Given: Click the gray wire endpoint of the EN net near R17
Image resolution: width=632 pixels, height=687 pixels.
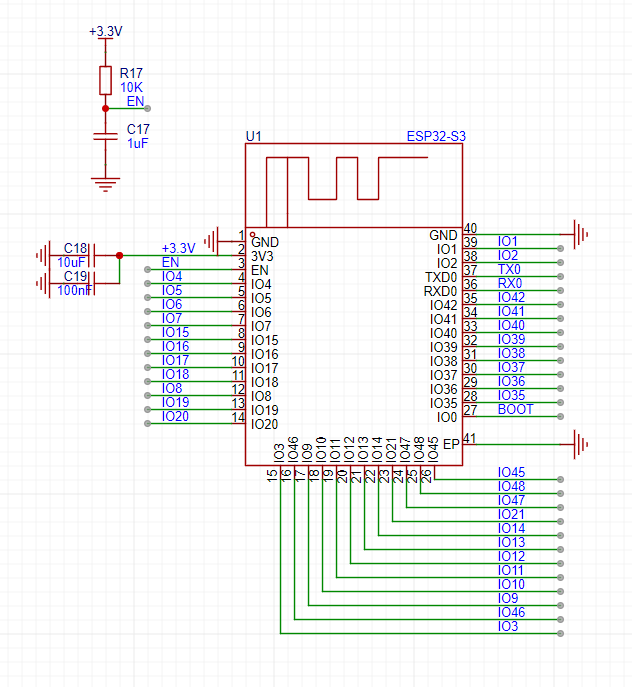Looking at the screenshot, I should [x=148, y=108].
